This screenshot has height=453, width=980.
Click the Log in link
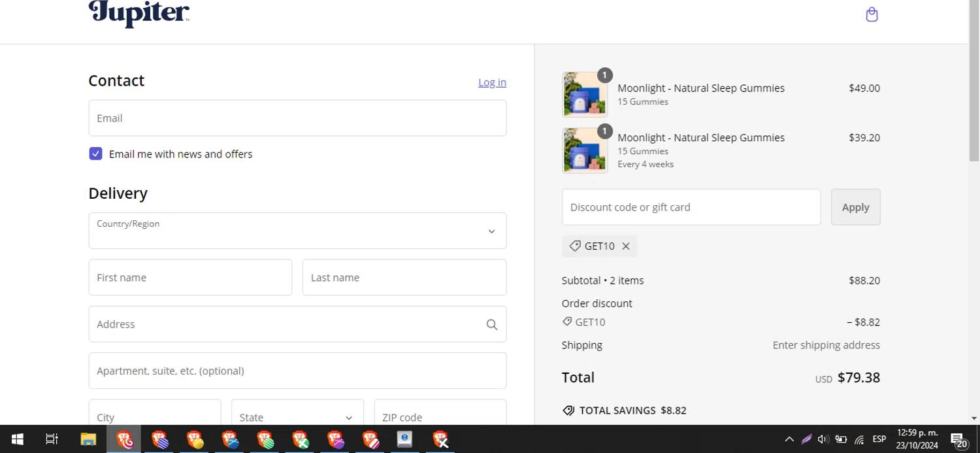492,82
